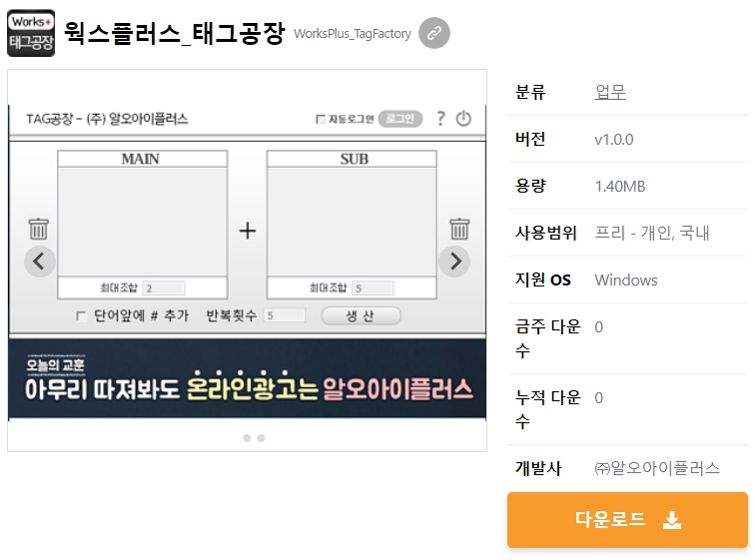Click the TAG공장 - (주) 알오아이플러스 title
Image resolution: width=755 pixels, height=560 pixels.
[x=107, y=119]
